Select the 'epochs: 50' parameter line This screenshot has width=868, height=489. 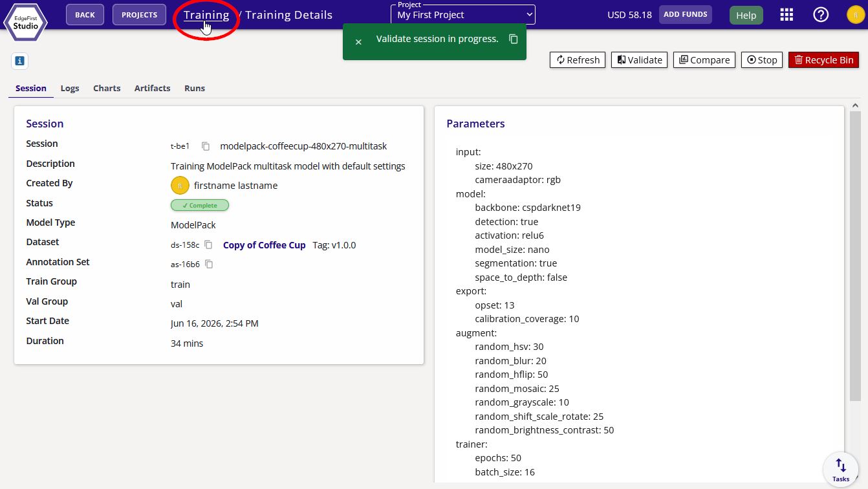(498, 458)
